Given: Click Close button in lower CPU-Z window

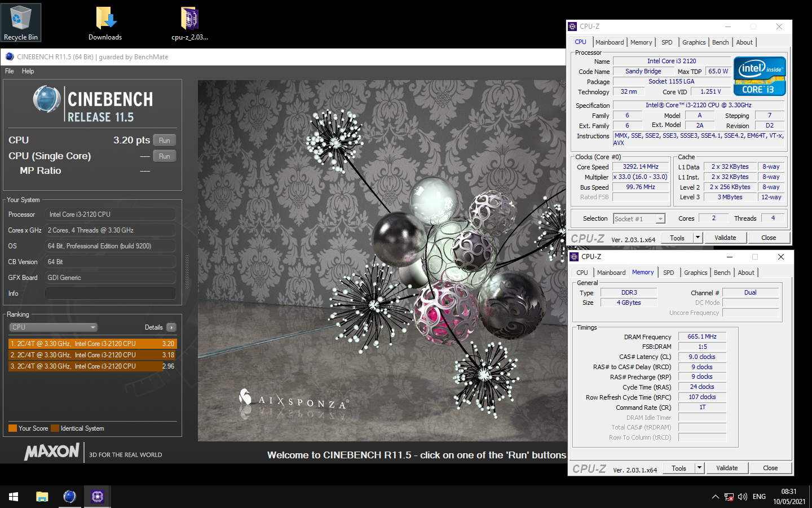Looking at the screenshot, I should click(770, 468).
